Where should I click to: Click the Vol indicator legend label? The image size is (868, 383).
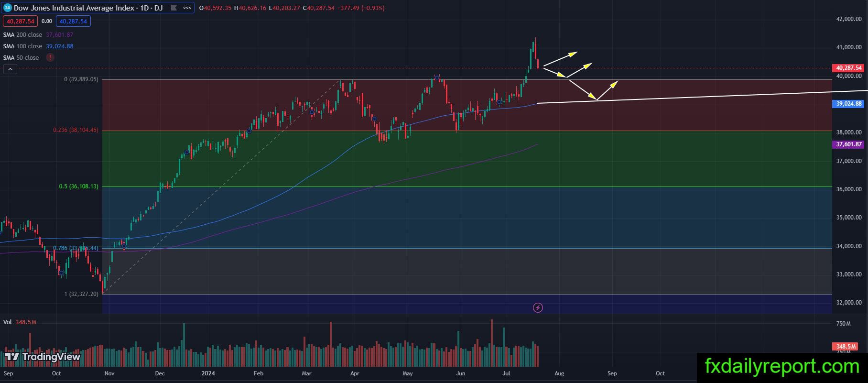coord(7,322)
